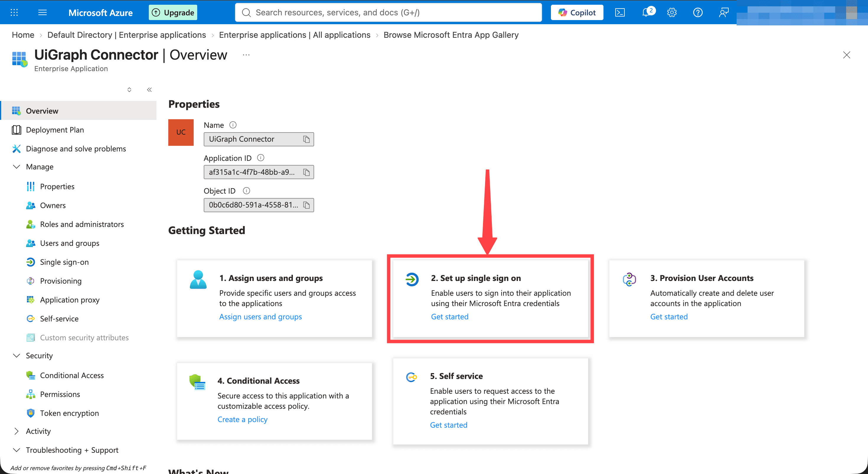Screen dimensions: 868x474
Task: Copy the Name field value
Action: [x=306, y=139]
